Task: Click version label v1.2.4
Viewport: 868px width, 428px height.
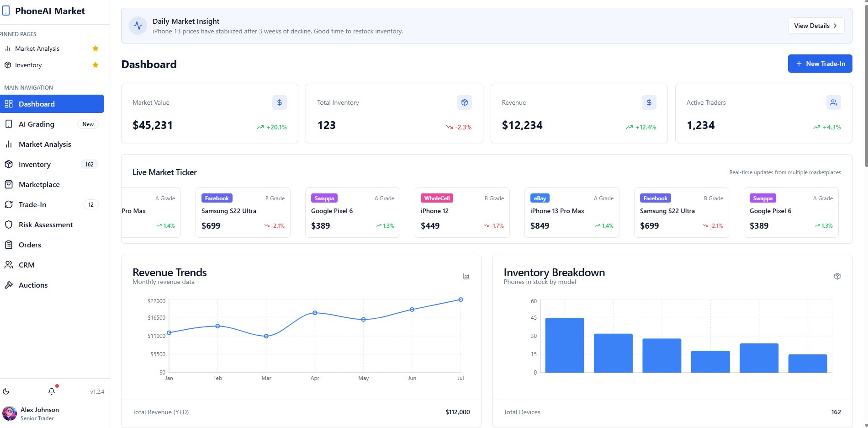Action: 97,391
